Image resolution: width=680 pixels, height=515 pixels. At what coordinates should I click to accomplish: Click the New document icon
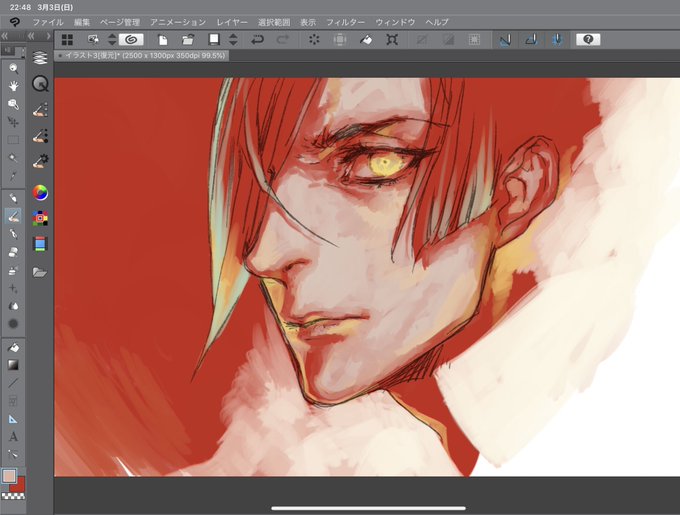[163, 40]
